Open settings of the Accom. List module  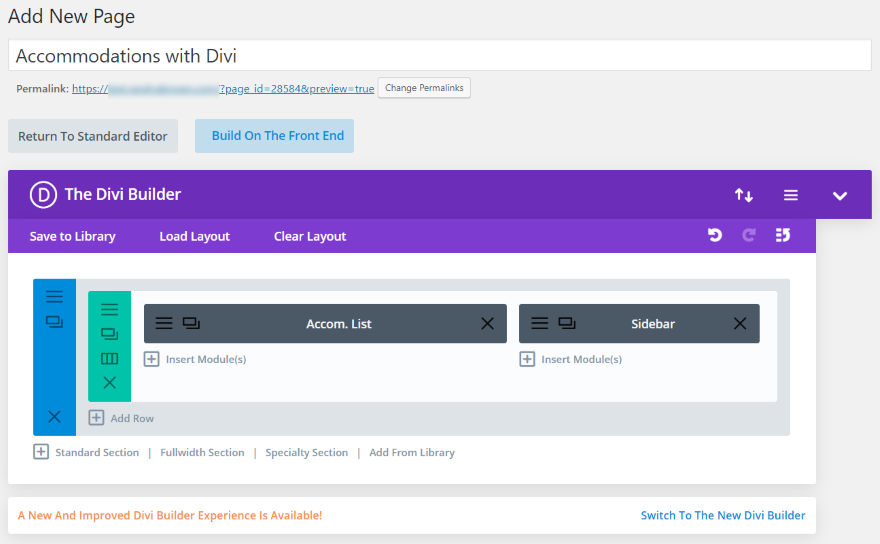click(x=164, y=323)
